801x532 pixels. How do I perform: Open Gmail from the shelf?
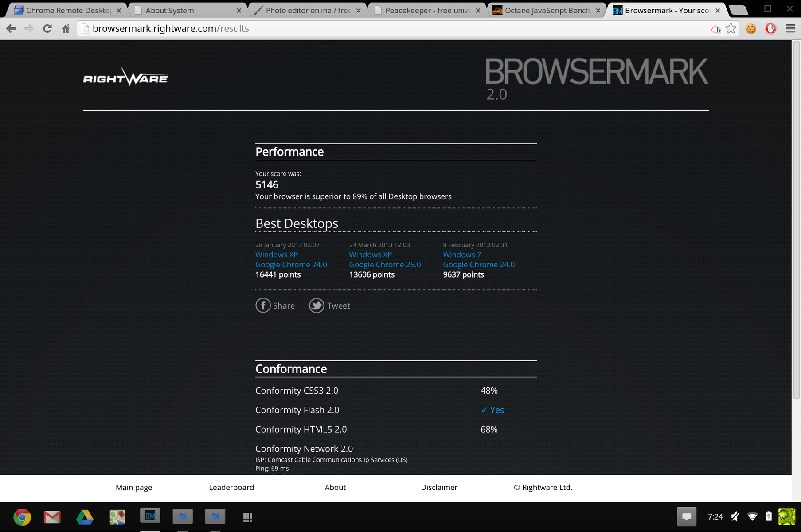click(52, 517)
